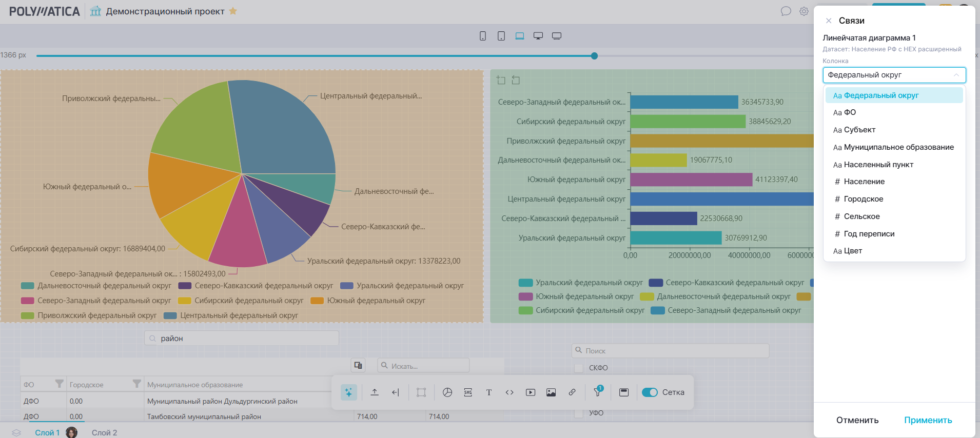This screenshot has height=438, width=980.
Task: Tick the УФО checkbox
Action: [579, 413]
